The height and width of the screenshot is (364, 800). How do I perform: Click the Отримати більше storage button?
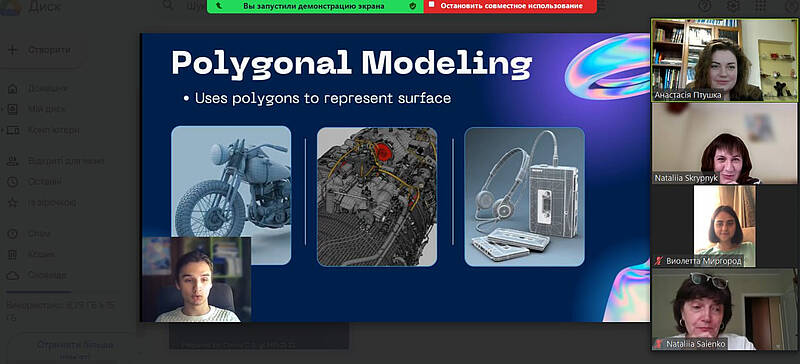coord(74,349)
